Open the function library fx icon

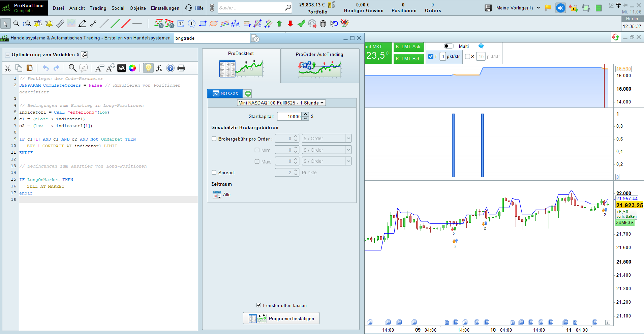pos(159,68)
